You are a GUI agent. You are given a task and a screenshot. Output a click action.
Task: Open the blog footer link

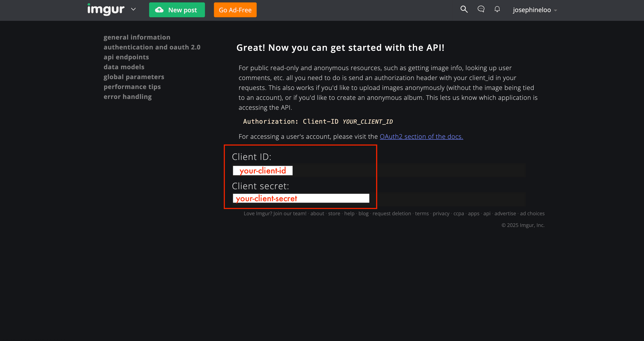pos(363,213)
